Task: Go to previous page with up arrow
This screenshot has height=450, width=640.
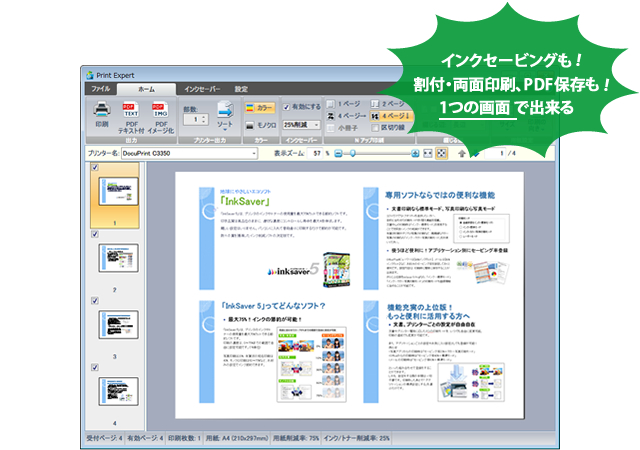Action: click(x=462, y=154)
